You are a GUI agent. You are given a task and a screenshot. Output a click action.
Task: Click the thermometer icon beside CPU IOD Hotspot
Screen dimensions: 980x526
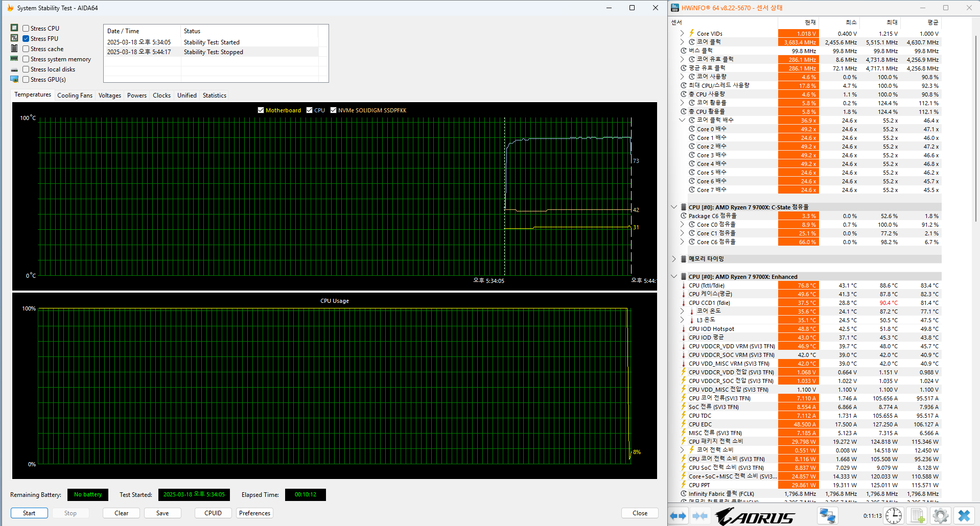(x=684, y=329)
